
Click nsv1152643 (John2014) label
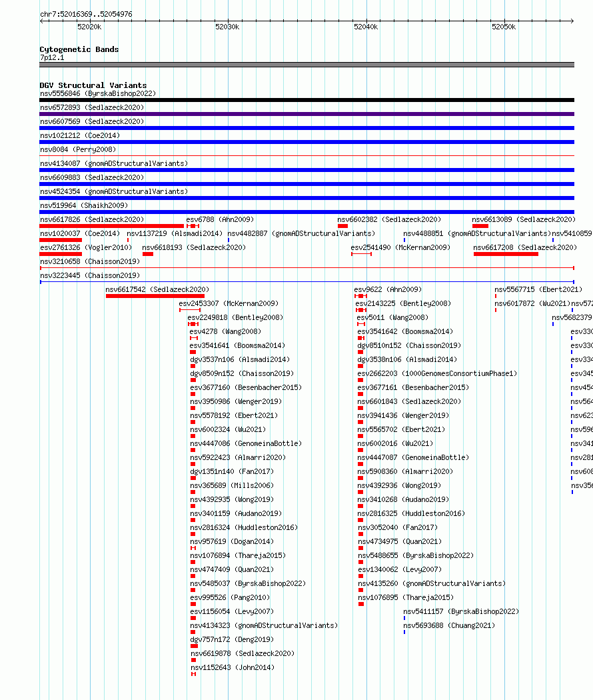[233, 667]
